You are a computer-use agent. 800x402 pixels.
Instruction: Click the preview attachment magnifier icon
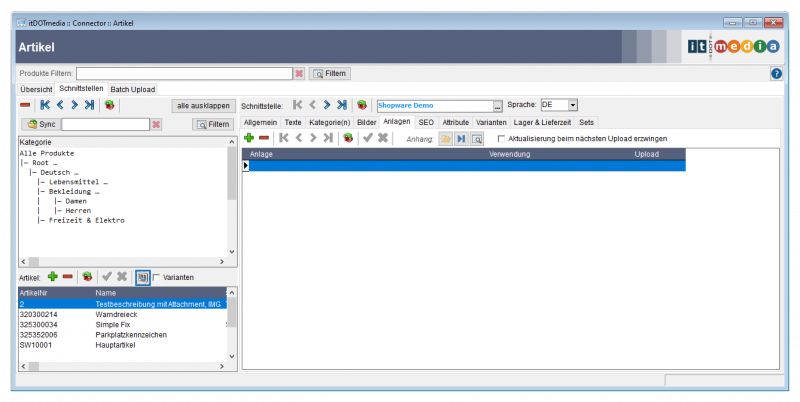coord(477,138)
